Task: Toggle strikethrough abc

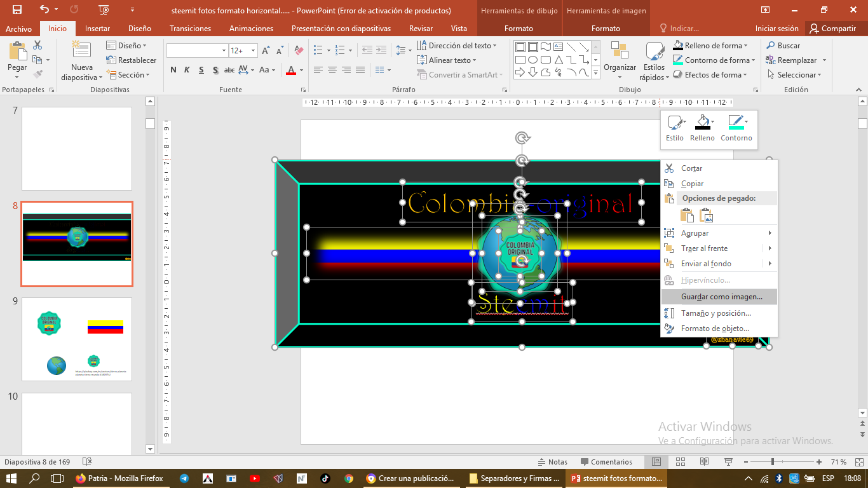Action: point(229,70)
